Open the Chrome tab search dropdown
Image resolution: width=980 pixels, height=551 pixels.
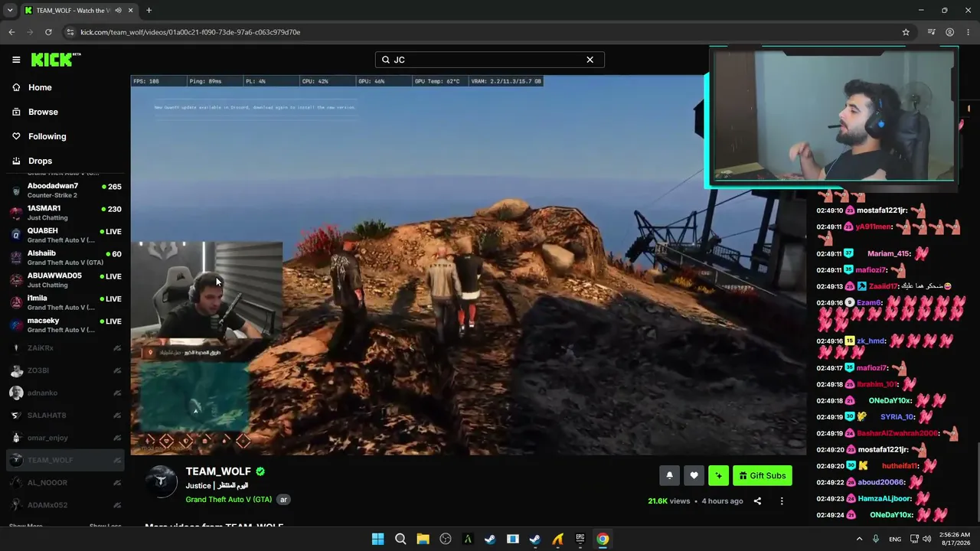pyautogui.click(x=10, y=10)
